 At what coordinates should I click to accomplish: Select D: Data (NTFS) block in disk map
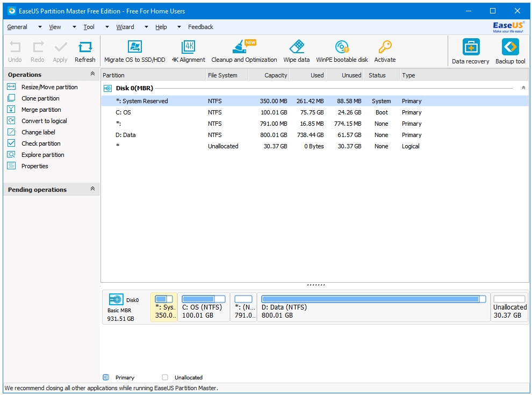373,307
